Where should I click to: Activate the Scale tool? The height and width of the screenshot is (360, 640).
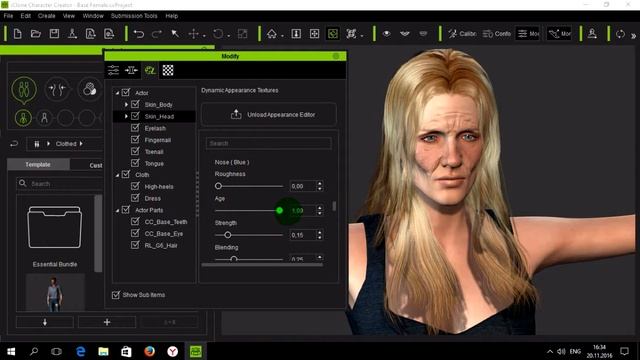[x=242, y=33]
